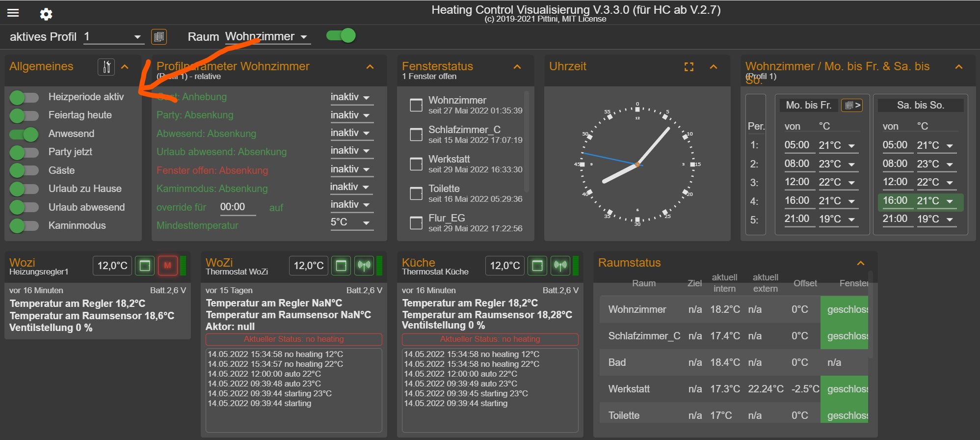
Task: Click the window icon for Schlafzimmer_C
Action: (416, 135)
